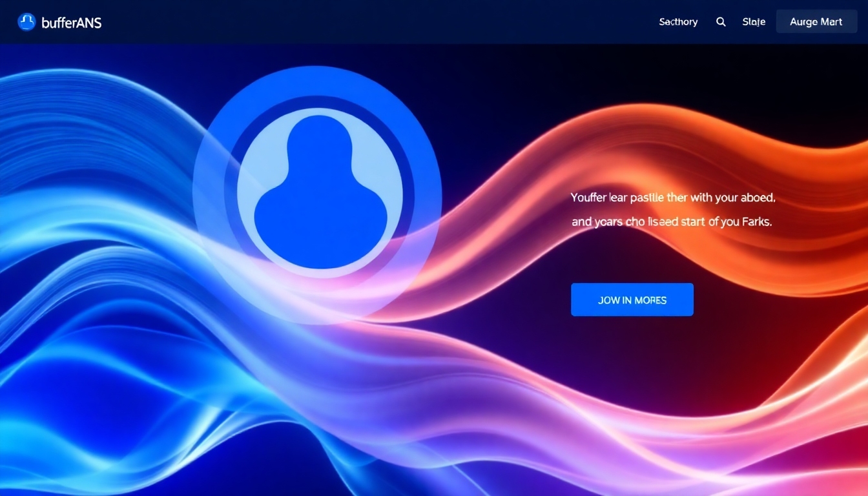The height and width of the screenshot is (496, 868).
Task: Click the second tagline line about Farks
Action: tap(670, 222)
